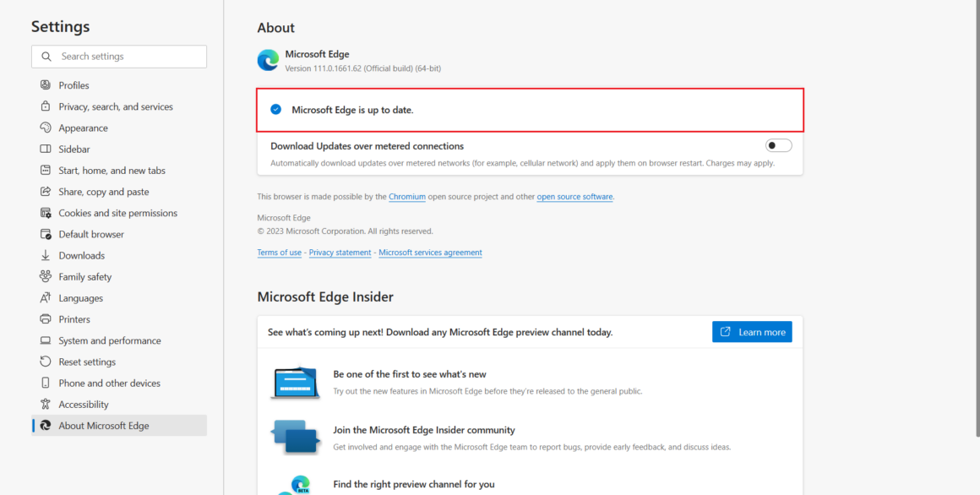Click the Microsoft Edge logo under About
This screenshot has width=980, height=495.
268,60
